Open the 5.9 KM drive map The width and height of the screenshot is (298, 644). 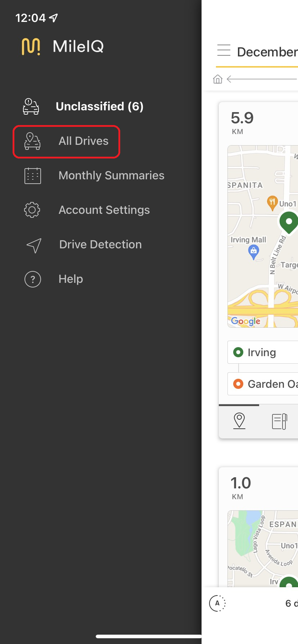point(263,236)
